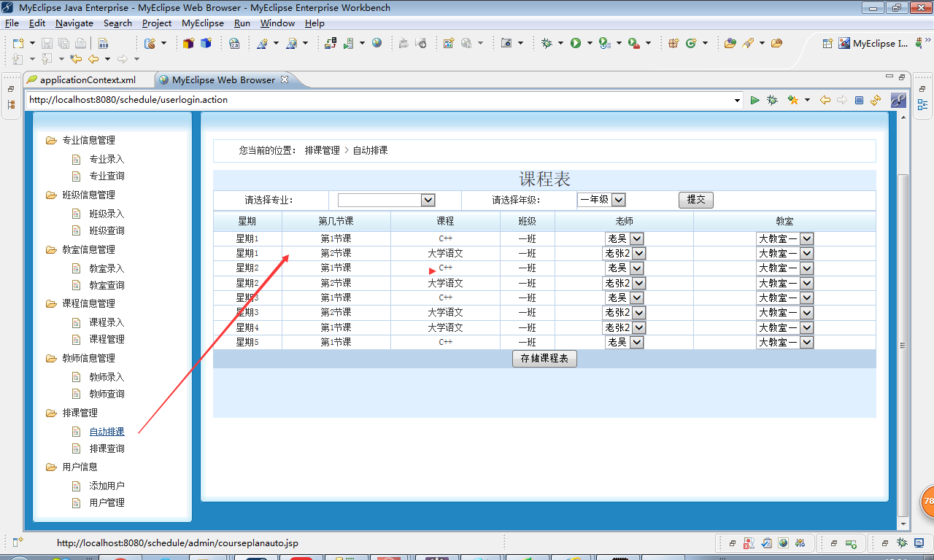Click the Save icon in the toolbar
This screenshot has width=934, height=560.
(47, 44)
